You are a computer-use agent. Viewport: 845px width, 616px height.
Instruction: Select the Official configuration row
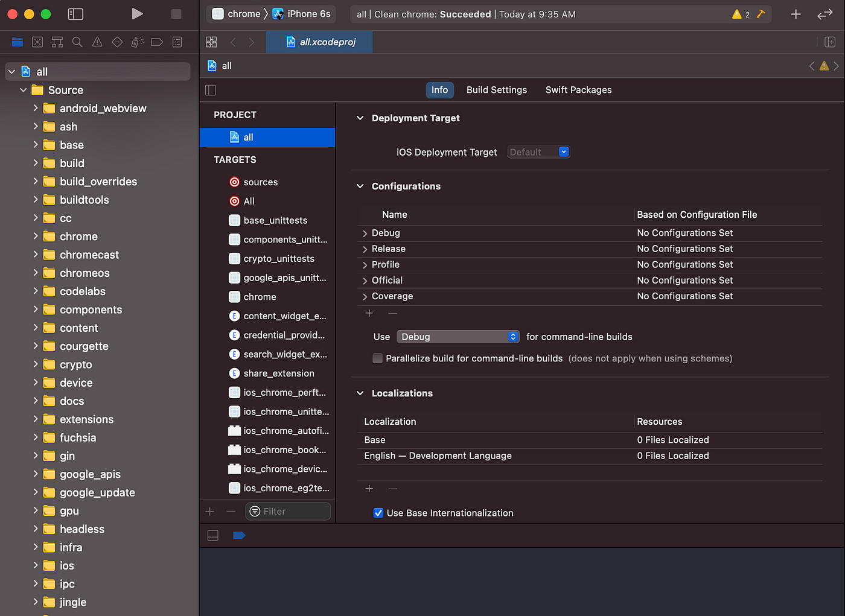tap(590, 281)
